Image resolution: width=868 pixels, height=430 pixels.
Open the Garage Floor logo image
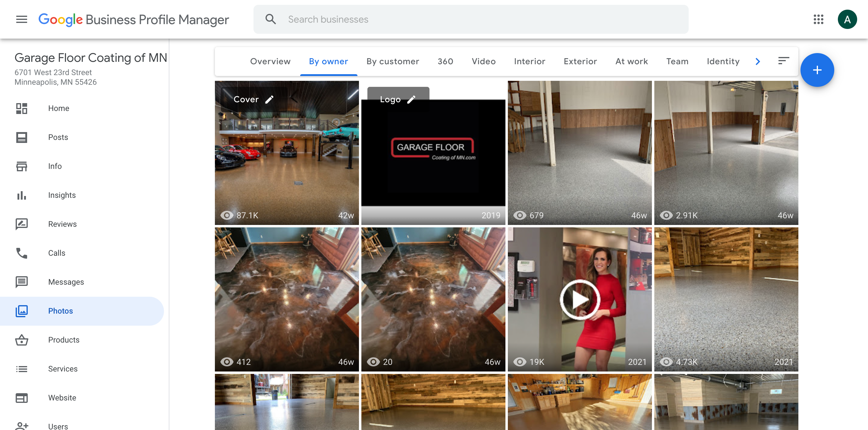pos(433,153)
